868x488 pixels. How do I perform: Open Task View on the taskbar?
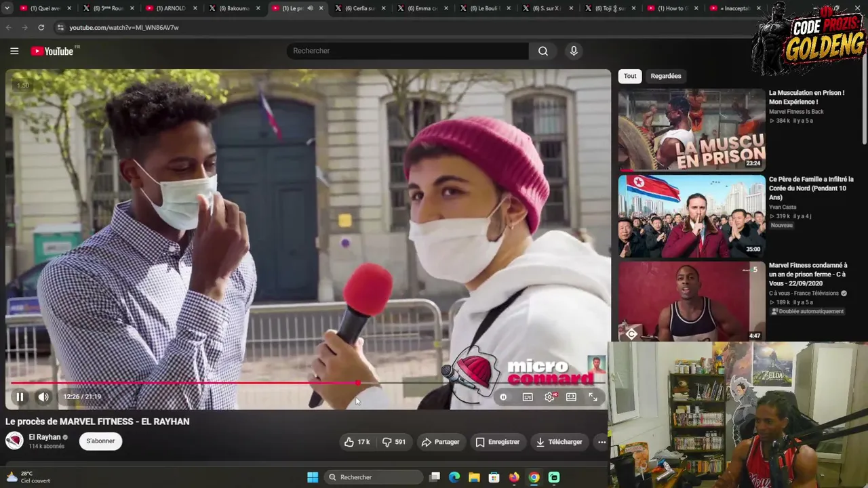435,477
